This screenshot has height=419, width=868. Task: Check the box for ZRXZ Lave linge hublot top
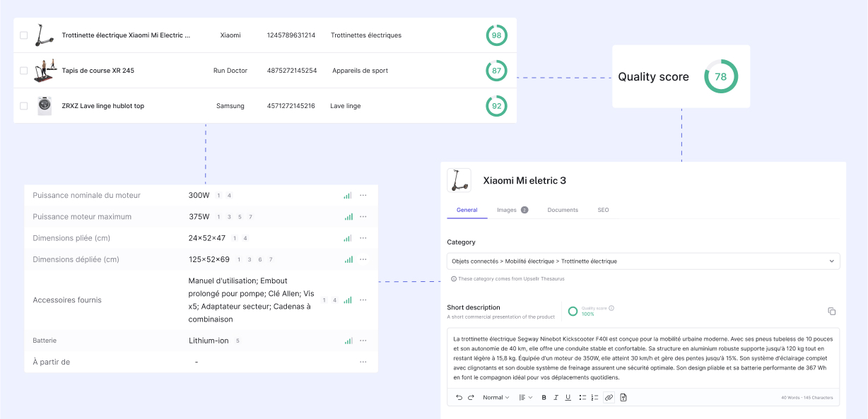(x=23, y=106)
